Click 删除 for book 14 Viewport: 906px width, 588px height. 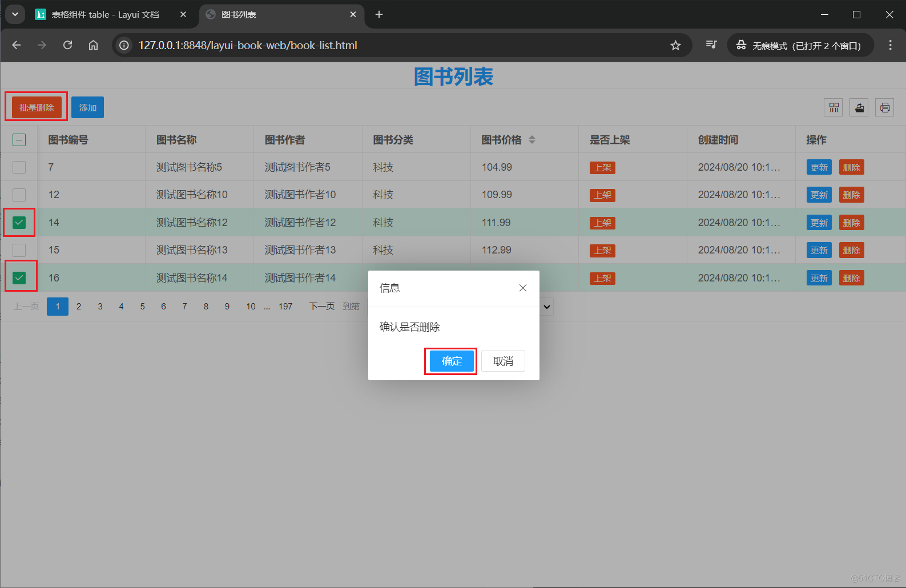pyautogui.click(x=852, y=223)
